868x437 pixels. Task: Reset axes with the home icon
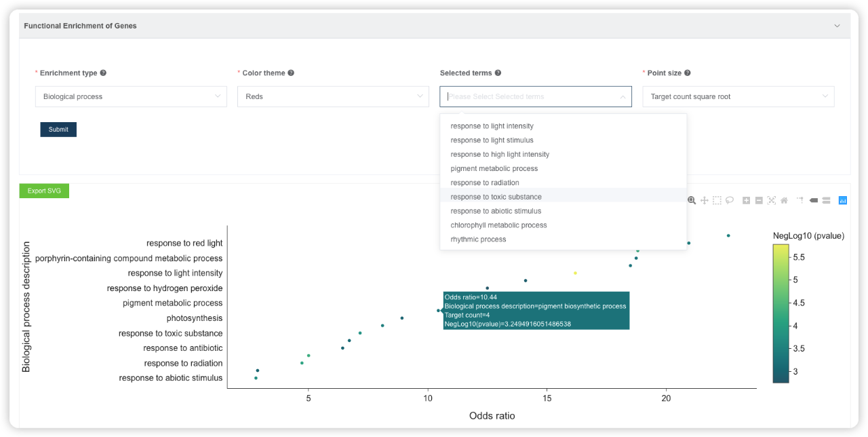[784, 200]
